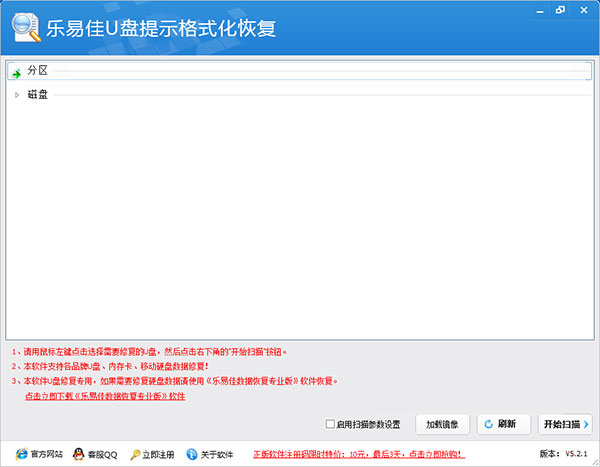This screenshot has width=600, height=467.
Task: Click the 立即注册 key icon
Action: pyautogui.click(x=135, y=455)
